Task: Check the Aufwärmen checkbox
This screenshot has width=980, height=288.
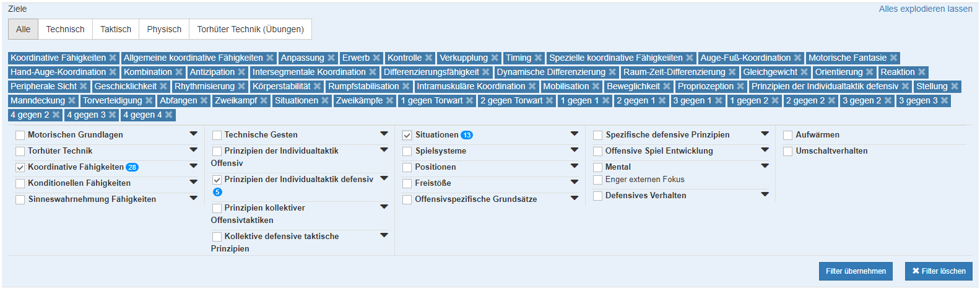Action: (788, 135)
